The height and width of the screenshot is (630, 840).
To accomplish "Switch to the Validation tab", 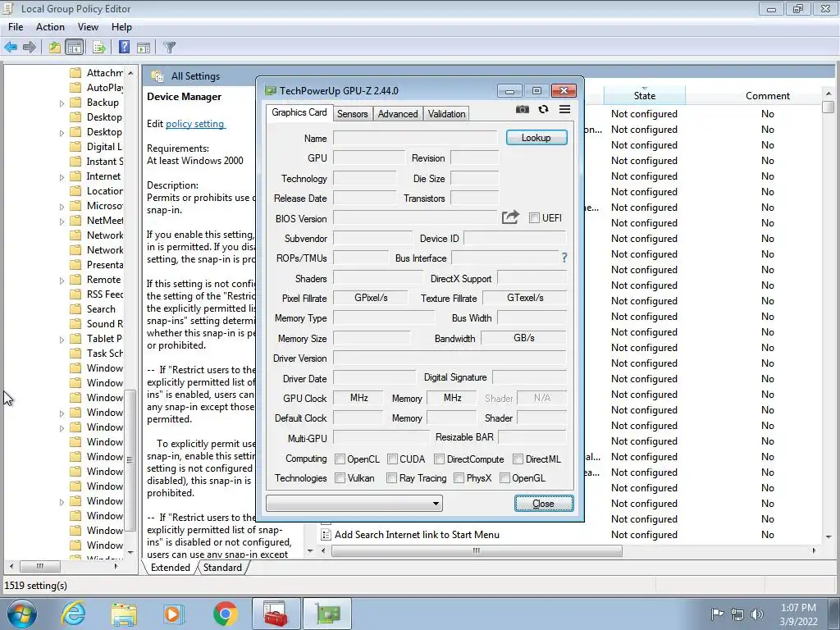I will (446, 113).
